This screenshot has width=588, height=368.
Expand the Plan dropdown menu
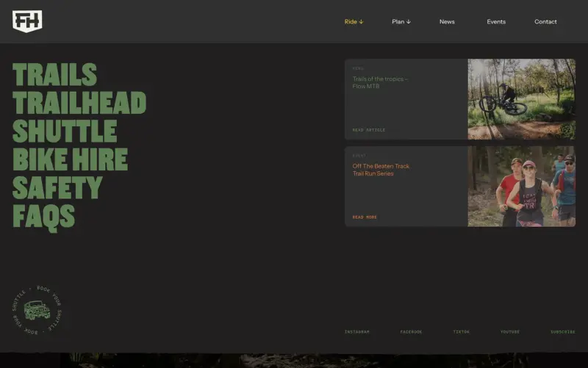pyautogui.click(x=401, y=22)
